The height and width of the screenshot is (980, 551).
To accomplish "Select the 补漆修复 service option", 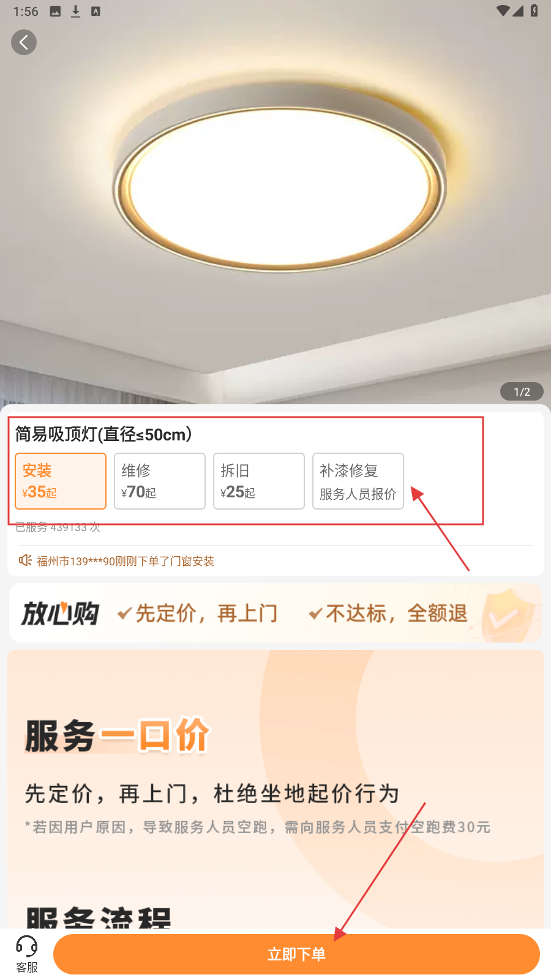I will (x=358, y=481).
